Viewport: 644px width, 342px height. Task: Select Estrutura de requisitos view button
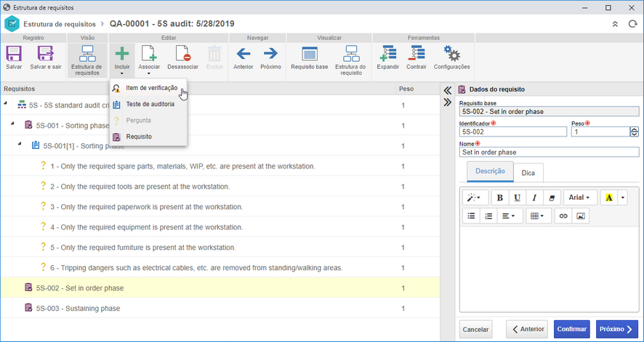click(x=86, y=60)
